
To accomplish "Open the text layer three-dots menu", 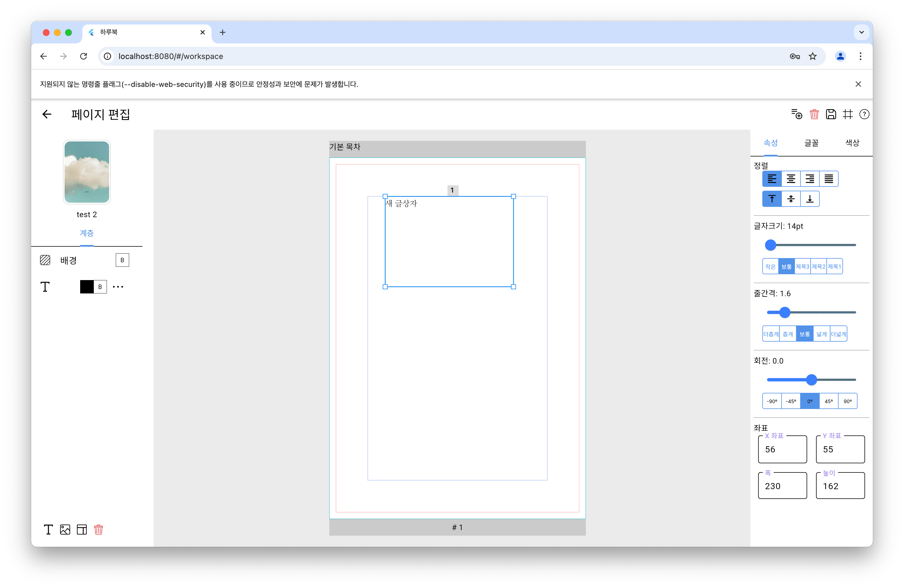I will coord(118,287).
